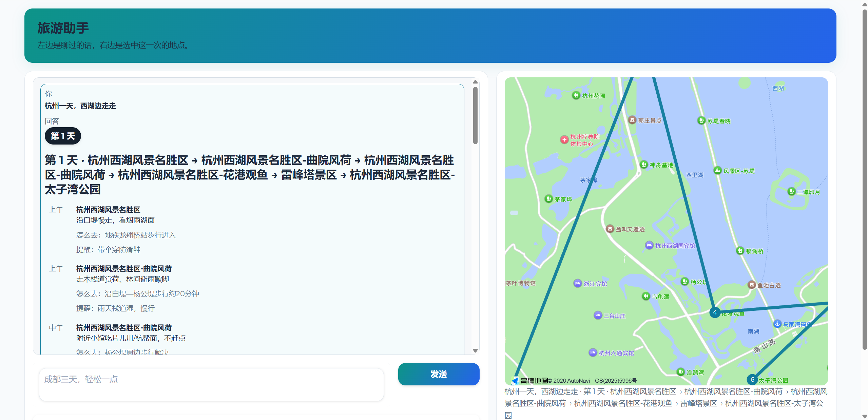This screenshot has height=420, width=868.
Task: Select the 三台山庄 hotel icon
Action: [598, 315]
